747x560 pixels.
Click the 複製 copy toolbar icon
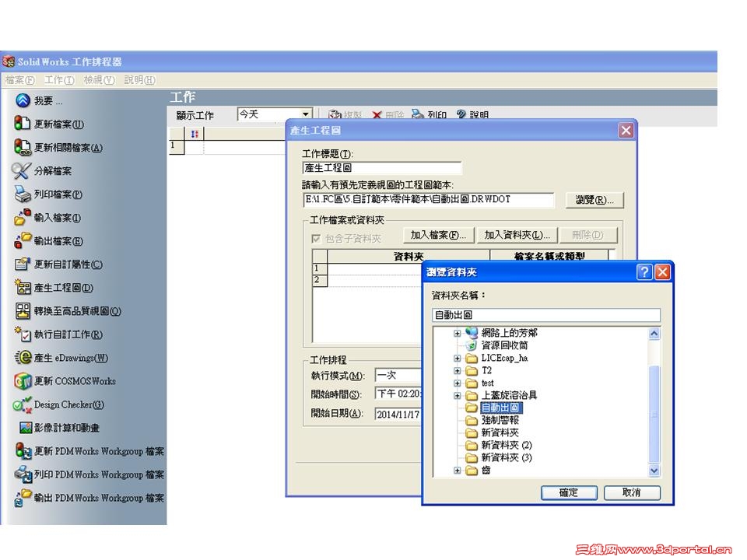coord(335,114)
